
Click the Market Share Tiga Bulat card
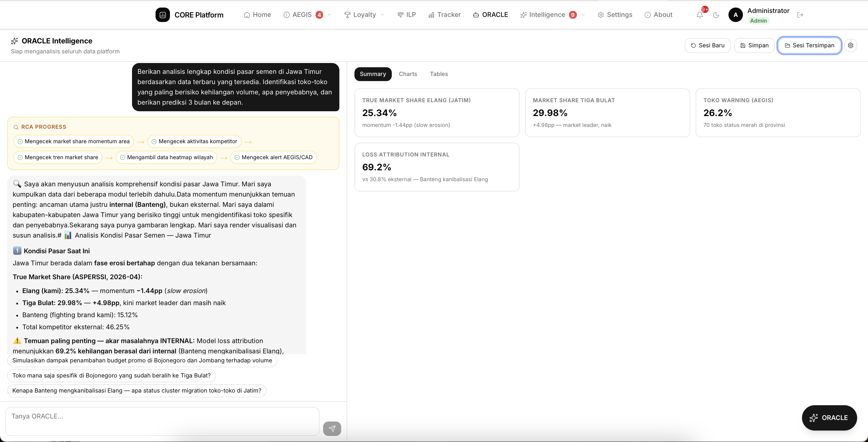tap(607, 113)
